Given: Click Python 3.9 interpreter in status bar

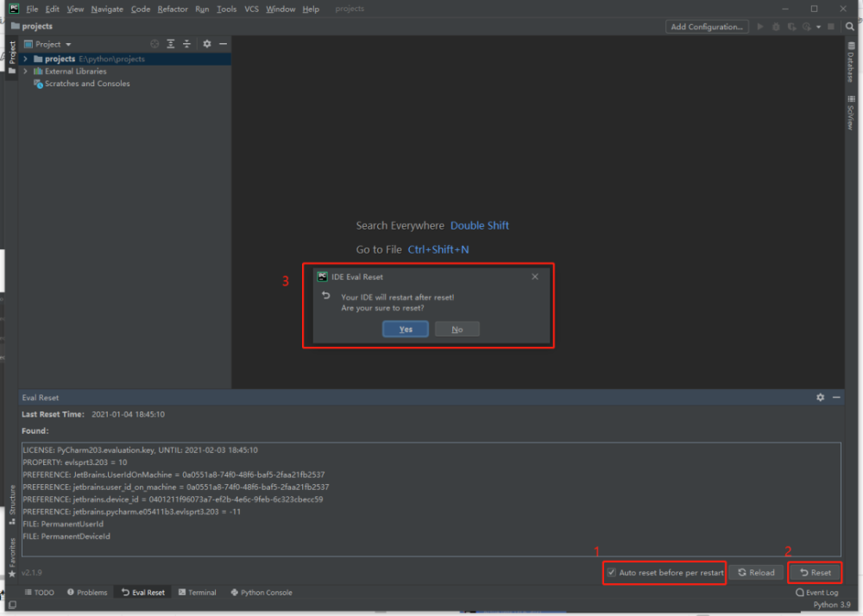Looking at the screenshot, I should pos(832,605).
